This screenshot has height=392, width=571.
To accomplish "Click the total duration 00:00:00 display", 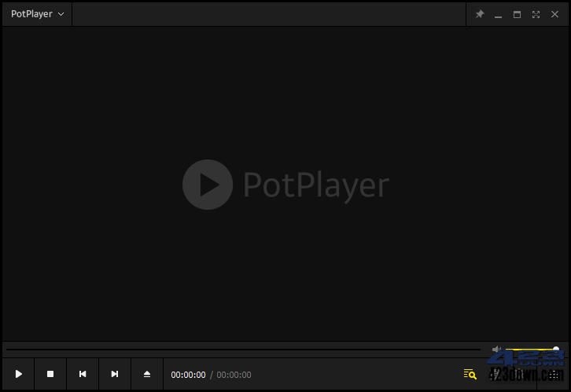I will pyautogui.click(x=234, y=375).
